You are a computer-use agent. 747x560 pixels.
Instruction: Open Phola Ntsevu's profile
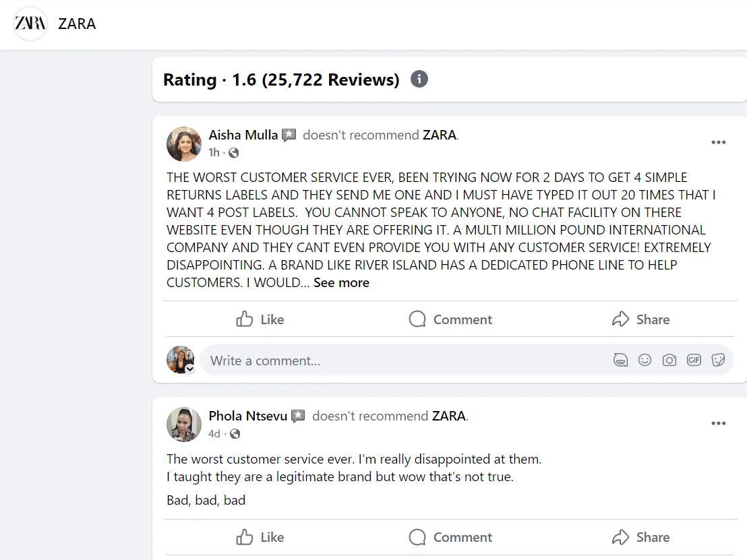point(247,416)
